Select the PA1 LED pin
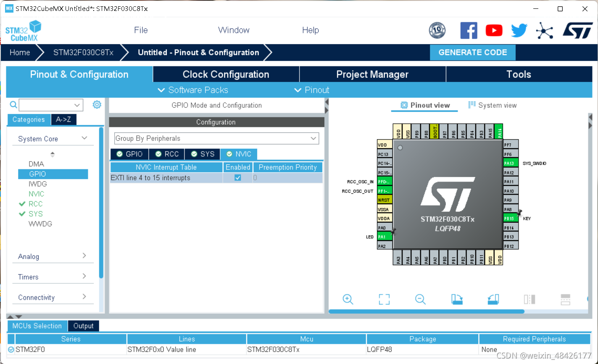 pos(385,237)
